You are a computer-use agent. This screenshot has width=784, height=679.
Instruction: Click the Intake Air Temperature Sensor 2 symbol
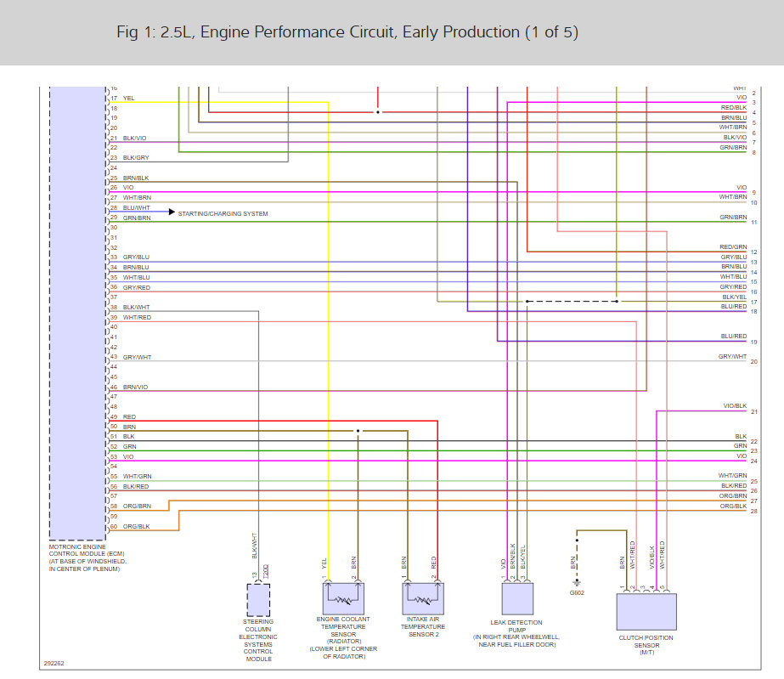[x=422, y=598]
